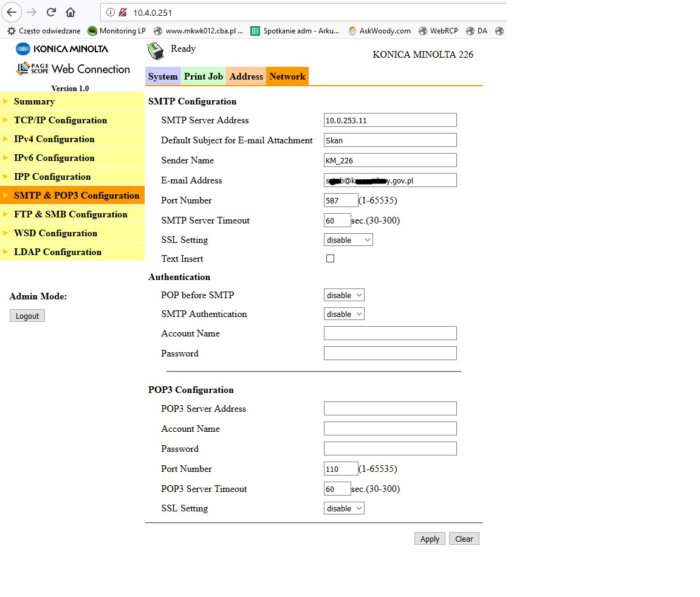The image size is (700, 597).
Task: Open the Monitoring LP bookmark
Action: 117,31
